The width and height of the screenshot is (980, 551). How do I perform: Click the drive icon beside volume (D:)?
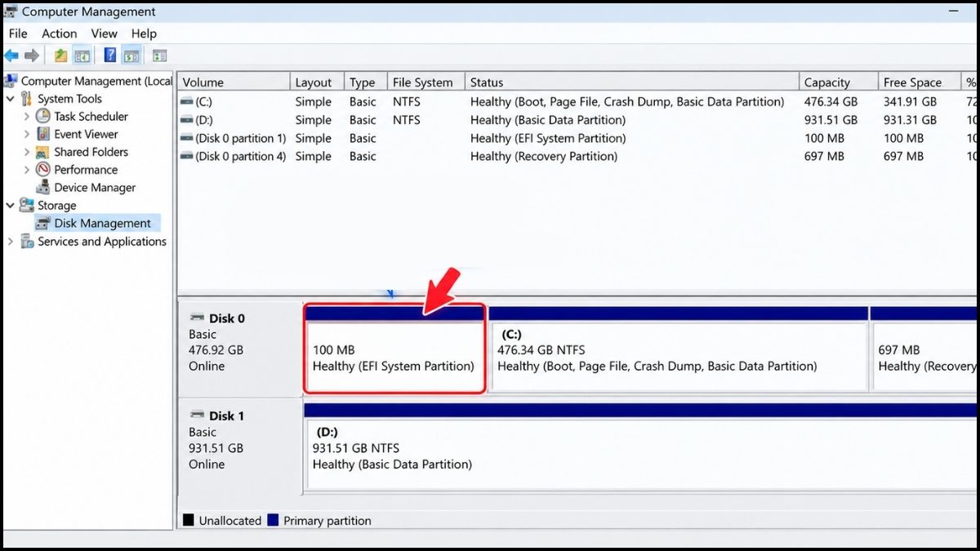186,120
